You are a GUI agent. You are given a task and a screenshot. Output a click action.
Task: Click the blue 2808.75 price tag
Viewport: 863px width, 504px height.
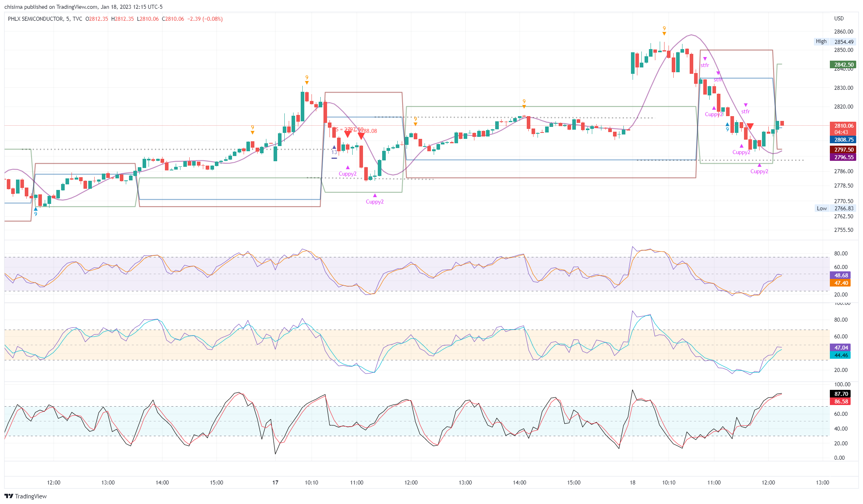click(x=843, y=140)
